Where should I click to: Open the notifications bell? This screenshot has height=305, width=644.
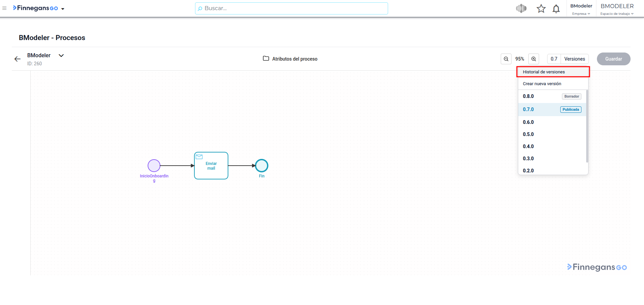(556, 9)
